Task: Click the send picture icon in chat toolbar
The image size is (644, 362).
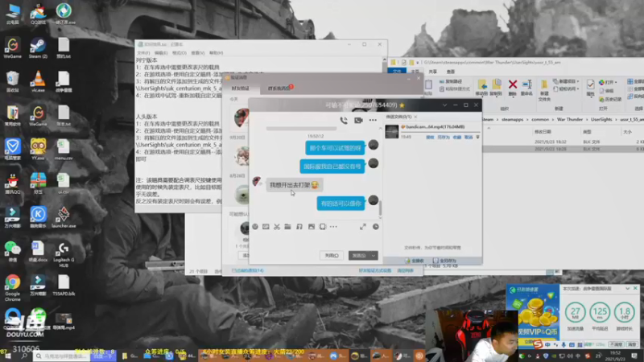Action: (312, 227)
